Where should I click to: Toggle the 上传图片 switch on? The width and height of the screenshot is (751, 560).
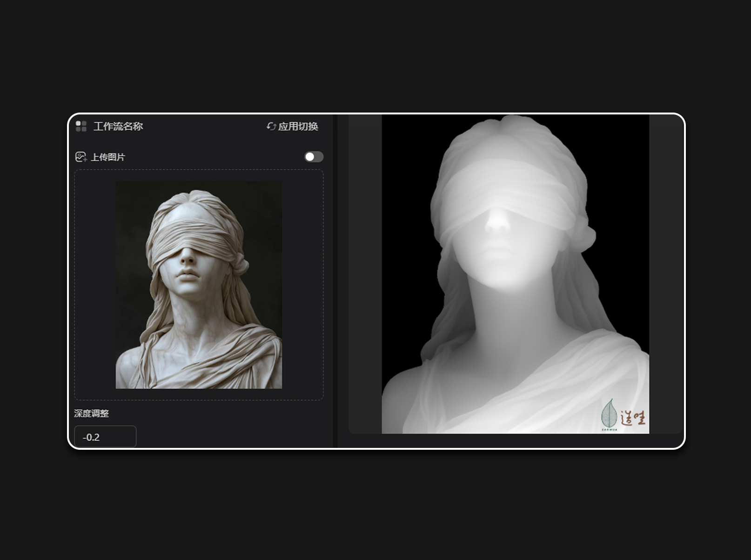[x=314, y=157]
